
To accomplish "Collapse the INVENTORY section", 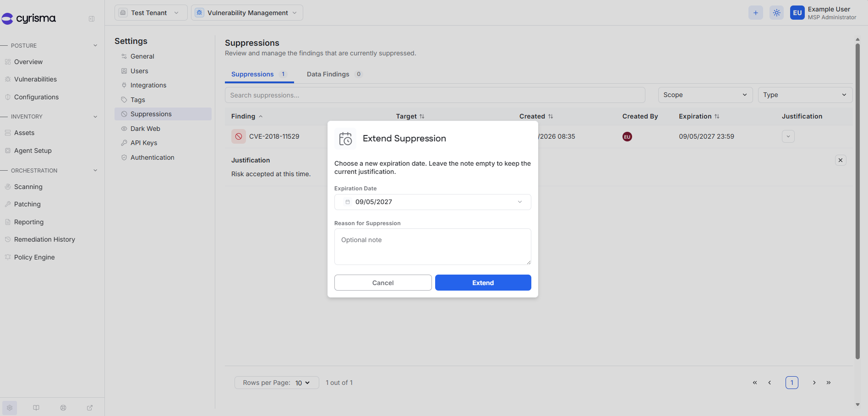I will pos(95,117).
